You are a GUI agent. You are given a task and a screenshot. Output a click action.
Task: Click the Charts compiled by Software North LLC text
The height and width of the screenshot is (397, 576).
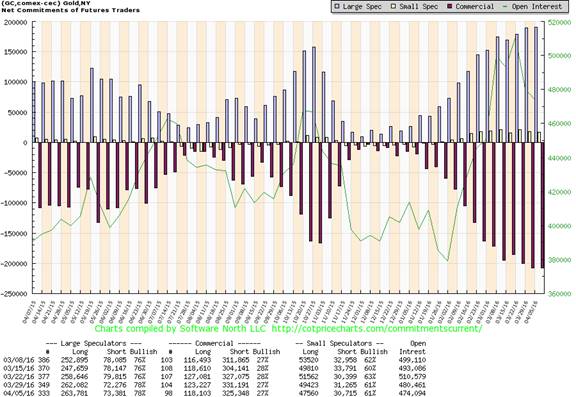tap(179, 328)
